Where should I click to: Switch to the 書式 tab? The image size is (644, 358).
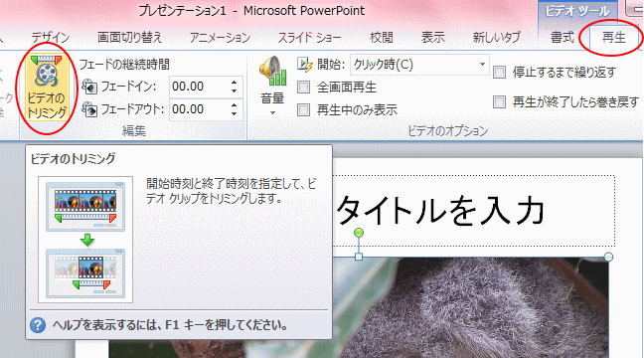[x=563, y=38]
